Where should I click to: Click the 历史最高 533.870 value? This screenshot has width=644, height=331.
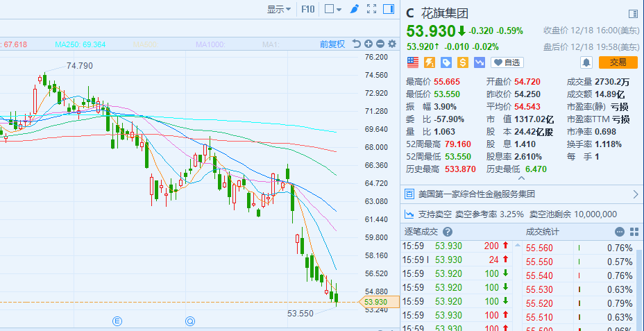pos(459,169)
